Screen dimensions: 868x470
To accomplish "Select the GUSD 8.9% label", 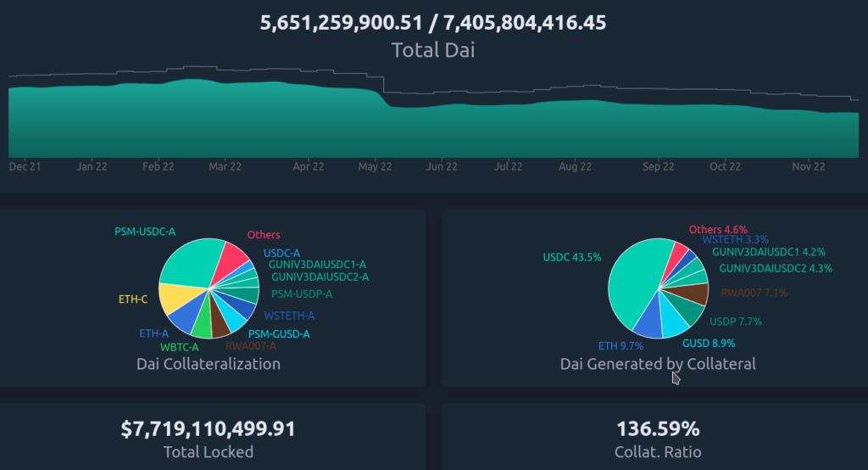I will (x=709, y=344).
